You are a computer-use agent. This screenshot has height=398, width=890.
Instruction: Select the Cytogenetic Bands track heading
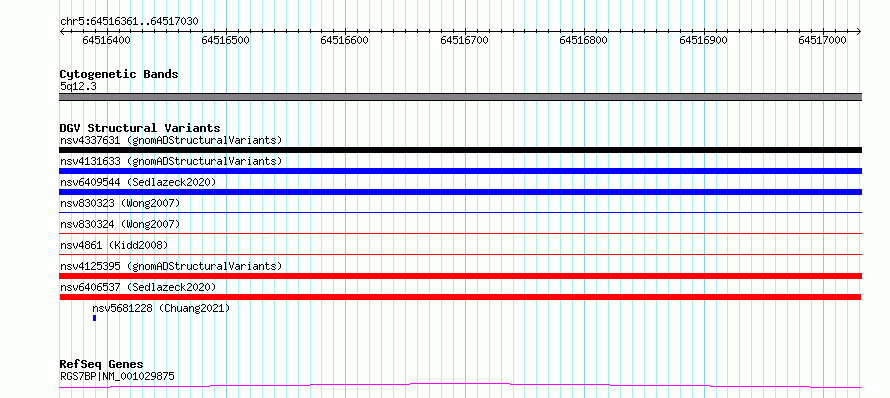[x=119, y=74]
